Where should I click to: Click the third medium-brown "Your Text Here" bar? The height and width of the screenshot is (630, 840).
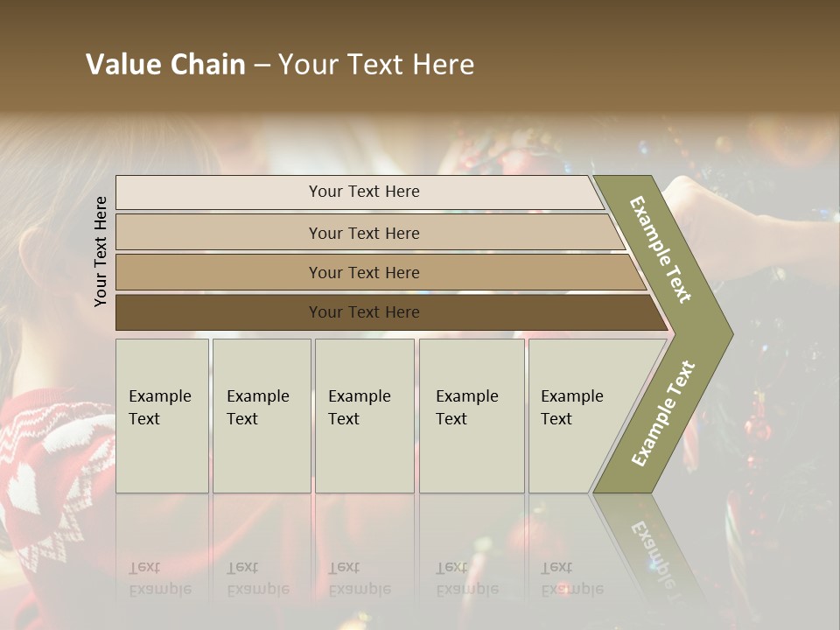(363, 272)
